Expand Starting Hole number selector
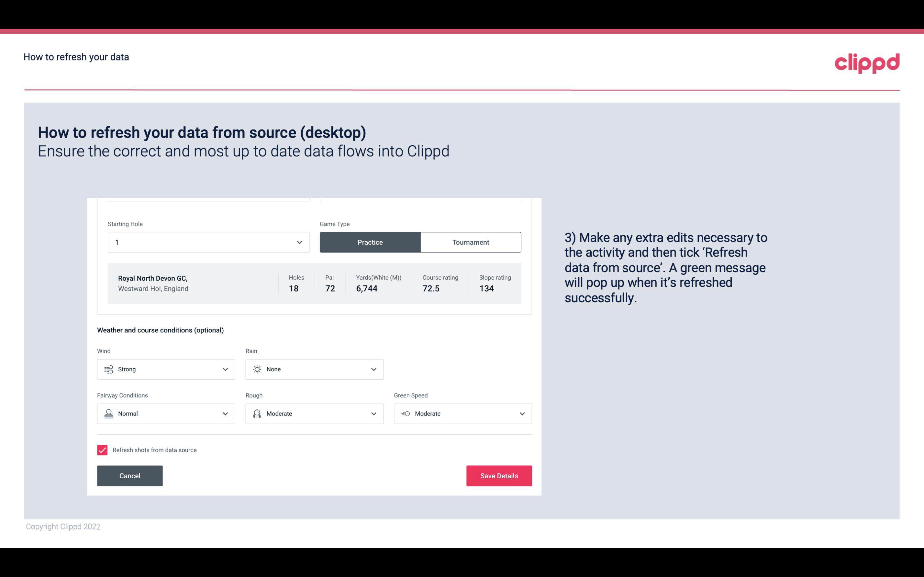Screen dimensions: 924x577 coord(299,242)
